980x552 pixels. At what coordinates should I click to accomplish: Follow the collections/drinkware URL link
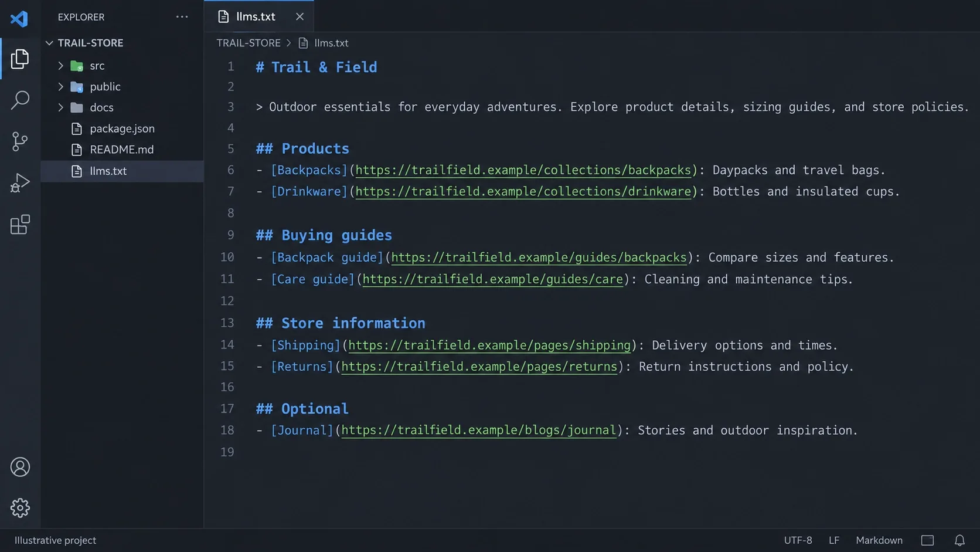(x=523, y=191)
